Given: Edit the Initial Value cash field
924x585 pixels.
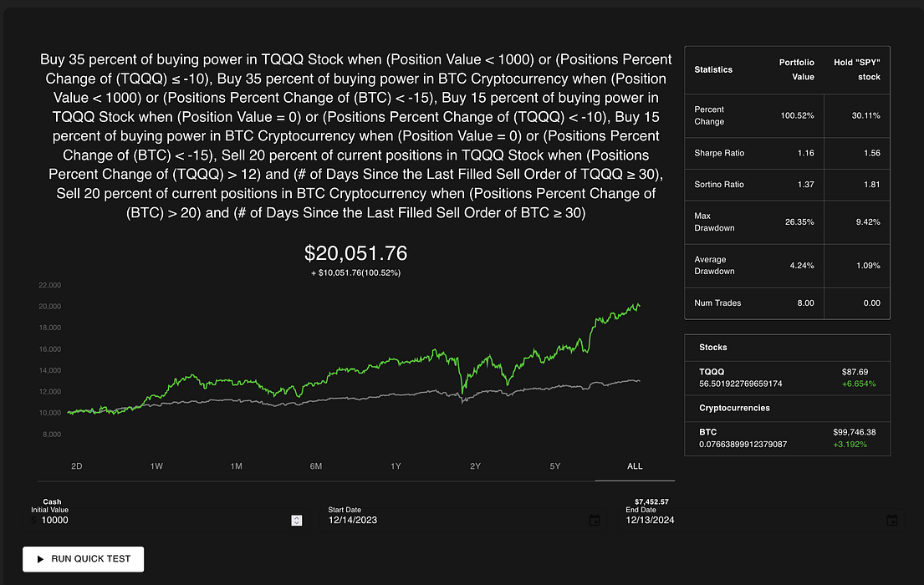Looking at the screenshot, I should pyautogui.click(x=166, y=520).
